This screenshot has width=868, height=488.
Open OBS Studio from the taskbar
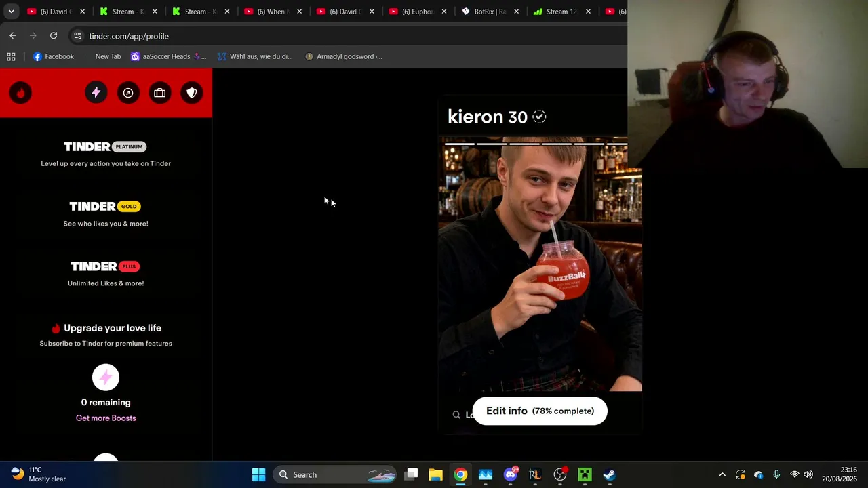[560, 474]
